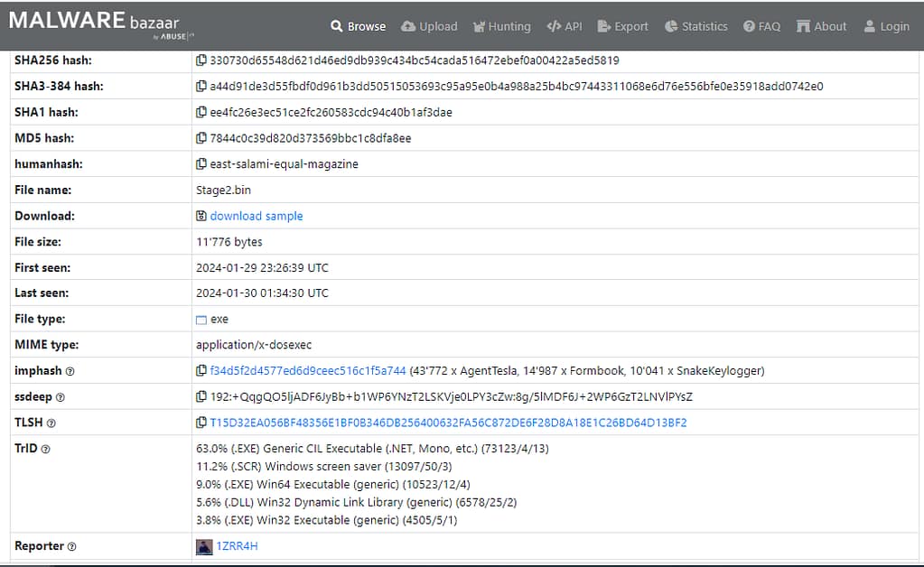Click the imphash help question icon
The height and width of the screenshot is (567, 924).
pos(70,371)
